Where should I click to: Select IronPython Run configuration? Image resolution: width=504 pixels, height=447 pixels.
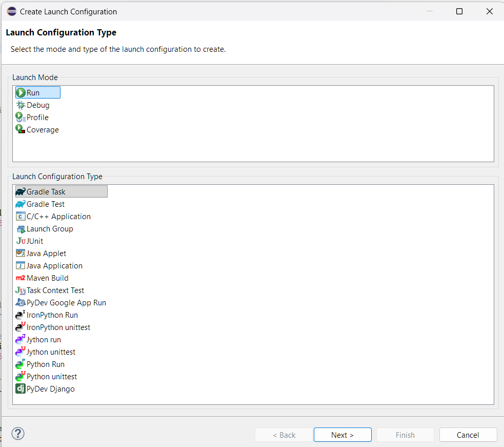tap(52, 315)
